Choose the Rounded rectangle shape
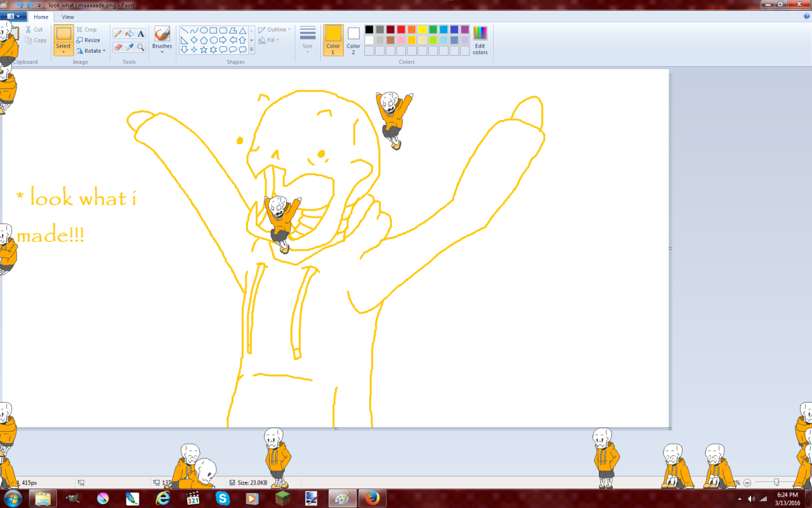This screenshot has height=508, width=812. [x=223, y=30]
